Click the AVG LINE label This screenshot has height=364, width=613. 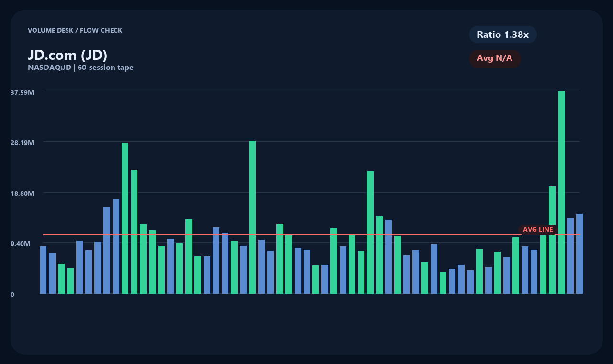click(x=538, y=230)
